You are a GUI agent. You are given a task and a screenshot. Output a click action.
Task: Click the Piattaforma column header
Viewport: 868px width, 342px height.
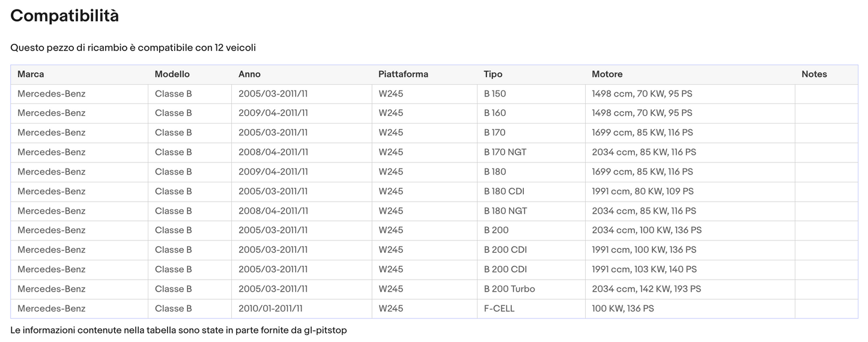(403, 74)
